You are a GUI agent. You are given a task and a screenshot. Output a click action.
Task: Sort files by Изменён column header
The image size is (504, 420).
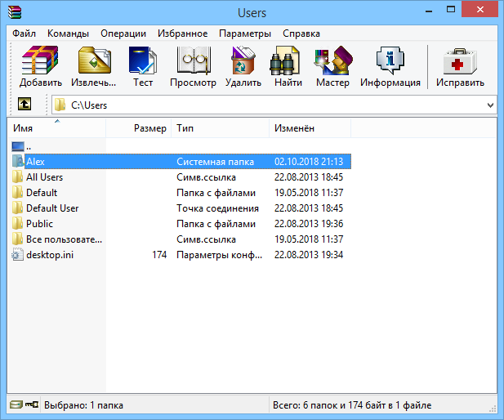click(309, 128)
